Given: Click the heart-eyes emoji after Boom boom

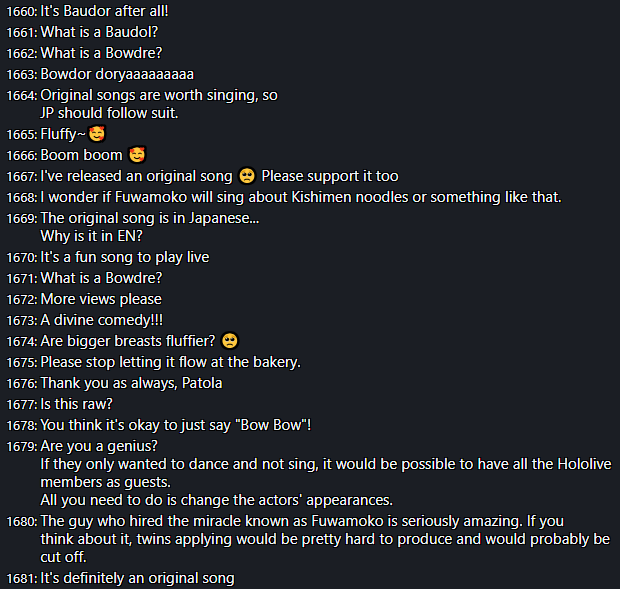Looking at the screenshot, I should (137, 155).
